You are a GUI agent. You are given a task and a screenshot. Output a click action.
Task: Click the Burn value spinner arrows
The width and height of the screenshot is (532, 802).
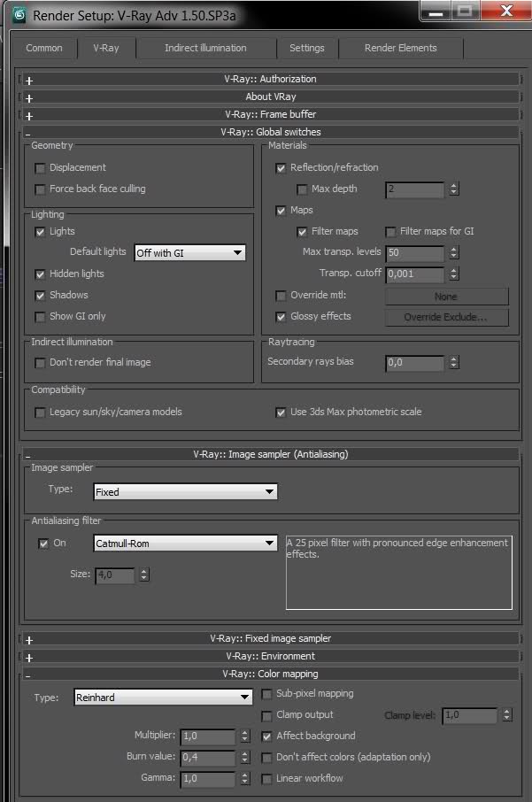pyautogui.click(x=245, y=758)
